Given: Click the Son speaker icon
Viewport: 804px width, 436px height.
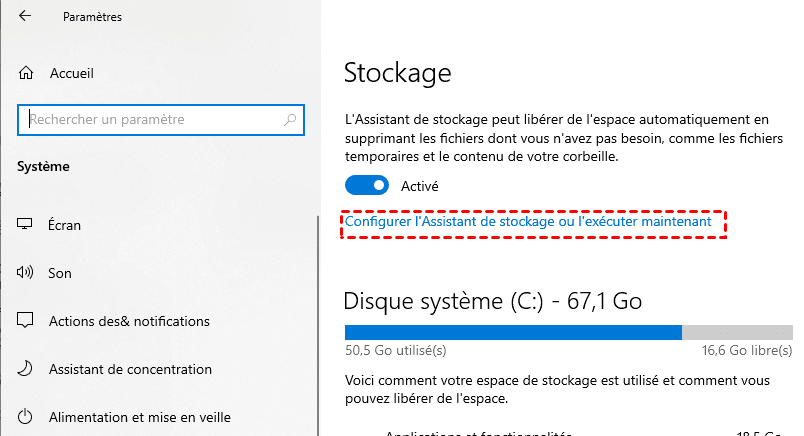Looking at the screenshot, I should click(26, 272).
